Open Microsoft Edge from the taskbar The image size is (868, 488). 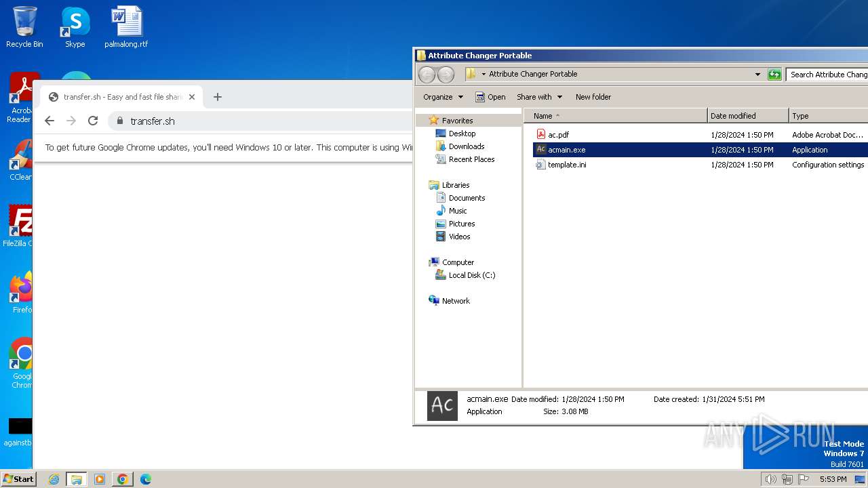pyautogui.click(x=146, y=479)
